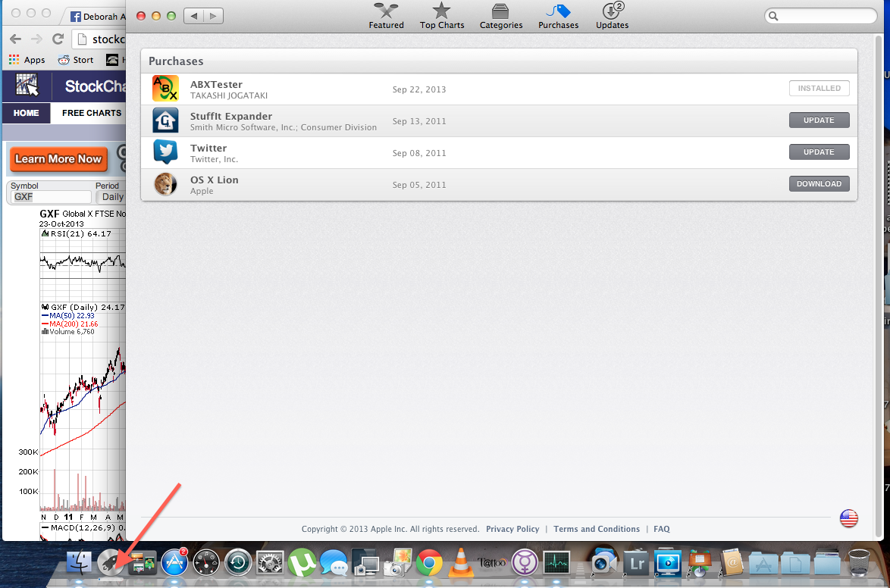Open Finder from the Dock
890x588 pixels.
tap(80, 563)
